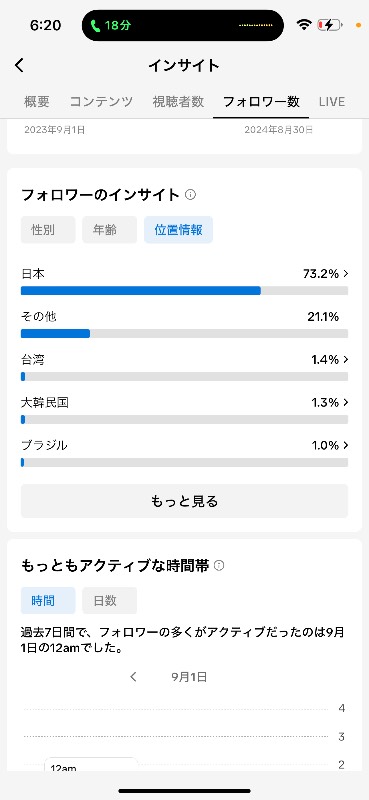
Task: Open info icon beside もっともアクティブな時間帯
Action: pyautogui.click(x=219, y=566)
